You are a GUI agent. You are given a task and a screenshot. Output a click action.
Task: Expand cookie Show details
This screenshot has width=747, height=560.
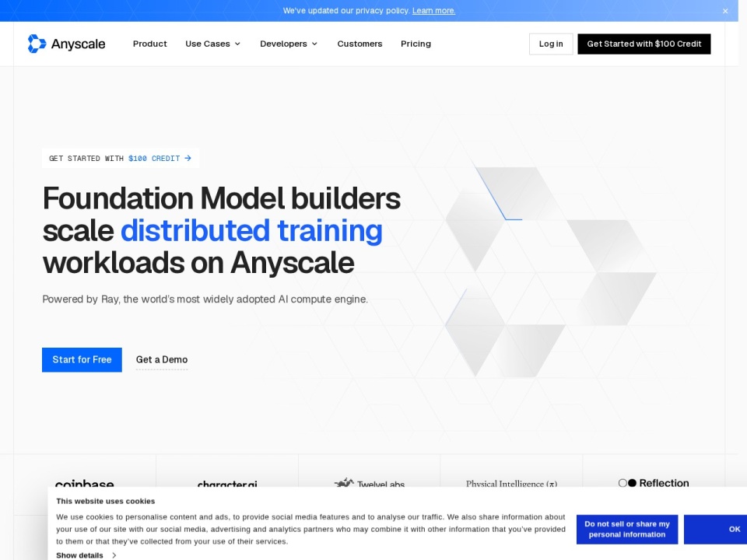[x=86, y=555]
